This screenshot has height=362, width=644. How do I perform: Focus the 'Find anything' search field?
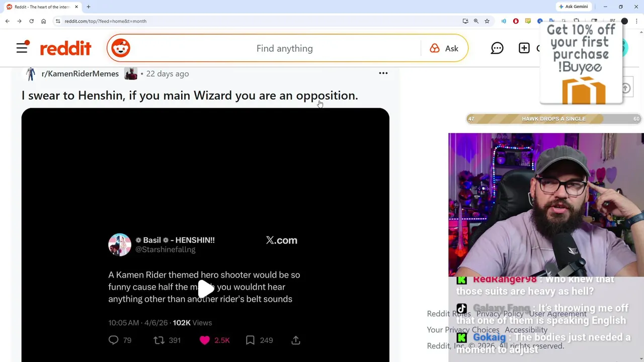284,48
